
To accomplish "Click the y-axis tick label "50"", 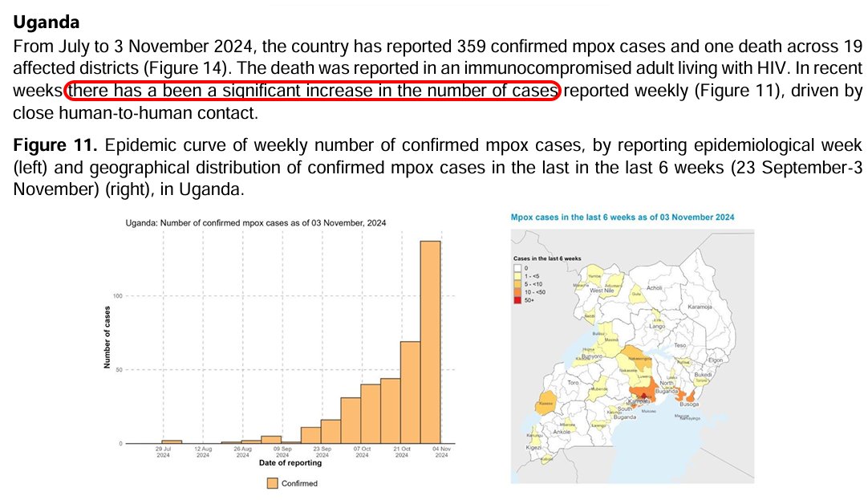I will pos(119,370).
